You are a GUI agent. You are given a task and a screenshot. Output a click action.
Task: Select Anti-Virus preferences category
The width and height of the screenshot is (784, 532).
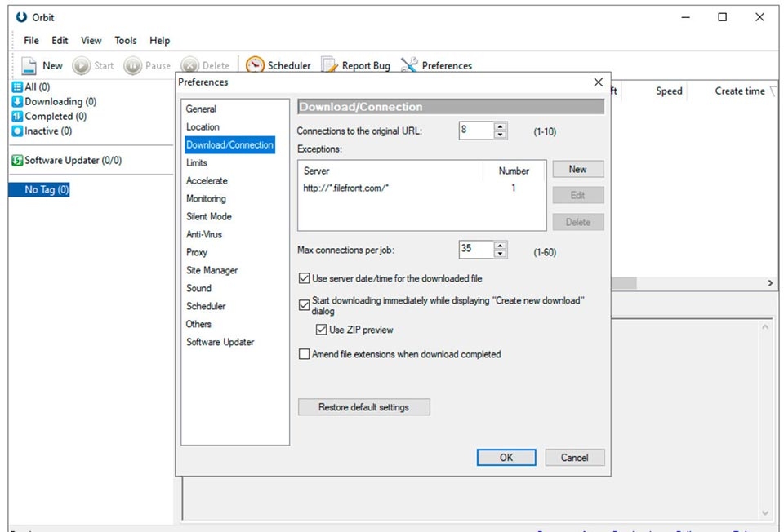pyautogui.click(x=204, y=234)
